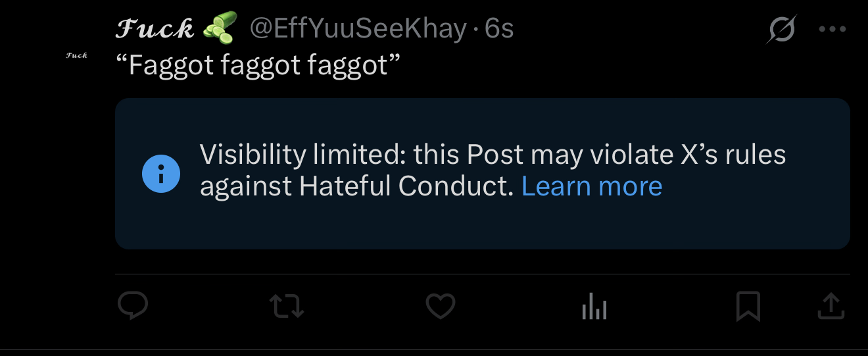Click the divider line above action icons
Image resolution: width=868 pixels, height=356 pixels.
click(483, 274)
